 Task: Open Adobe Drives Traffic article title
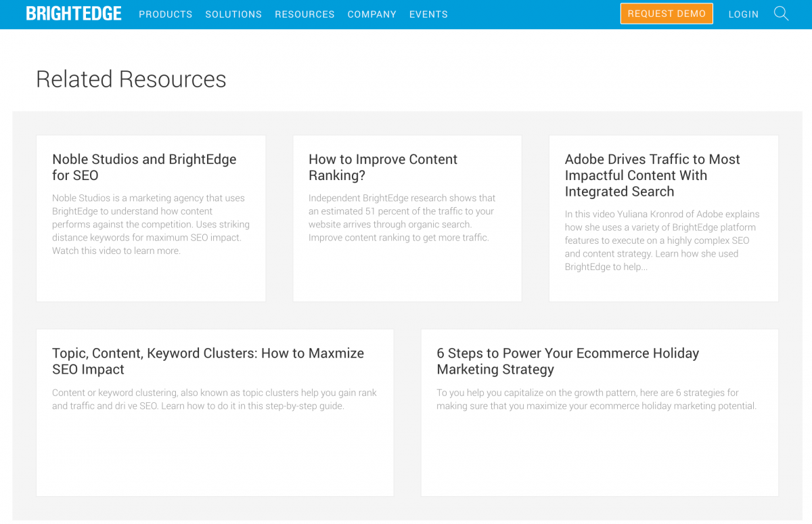click(652, 175)
